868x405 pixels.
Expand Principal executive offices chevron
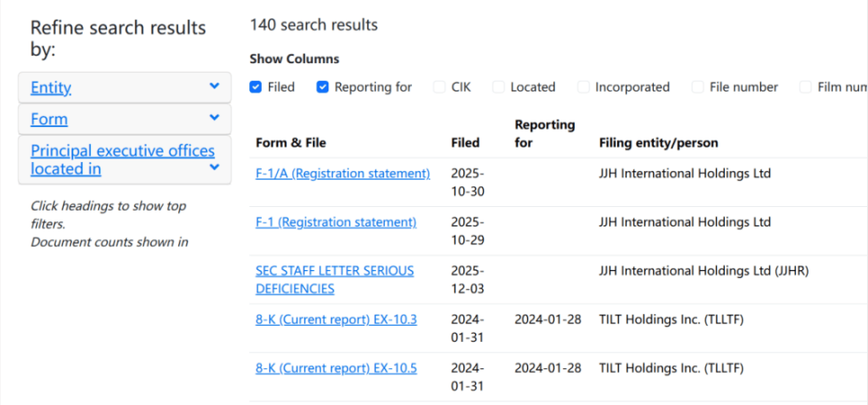[x=214, y=166]
